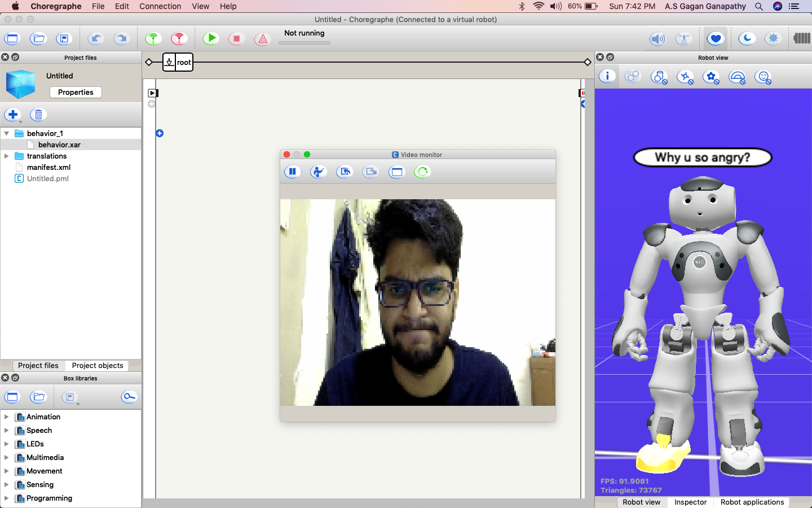Toggle animation mode with the human figure icon
Screen dimensions: 812x508
(683, 39)
